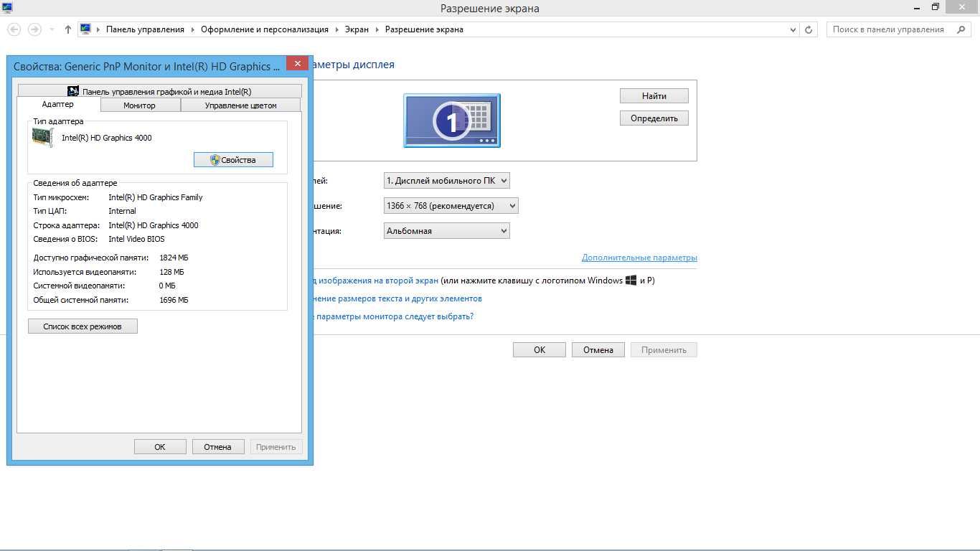Click the 1824 МБ graphics memory value
The width and height of the screenshot is (980, 551).
coord(174,258)
